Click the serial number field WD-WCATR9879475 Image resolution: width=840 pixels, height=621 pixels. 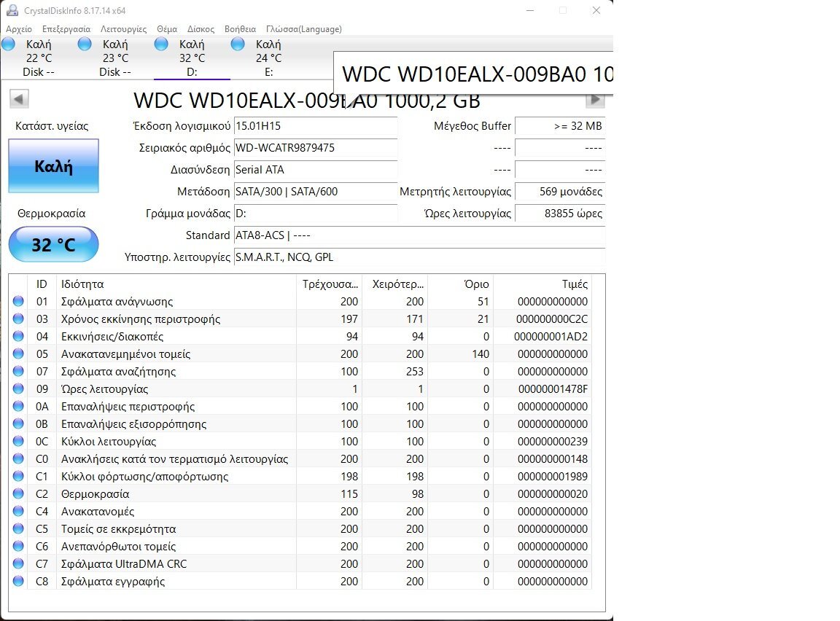tap(316, 148)
